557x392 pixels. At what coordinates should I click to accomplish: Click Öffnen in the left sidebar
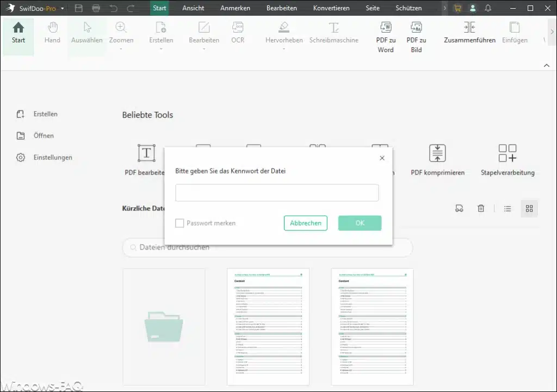pyautogui.click(x=35, y=135)
